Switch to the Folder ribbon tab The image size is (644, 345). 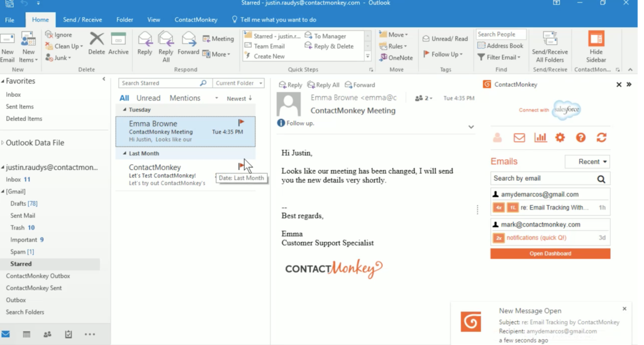[x=125, y=20]
